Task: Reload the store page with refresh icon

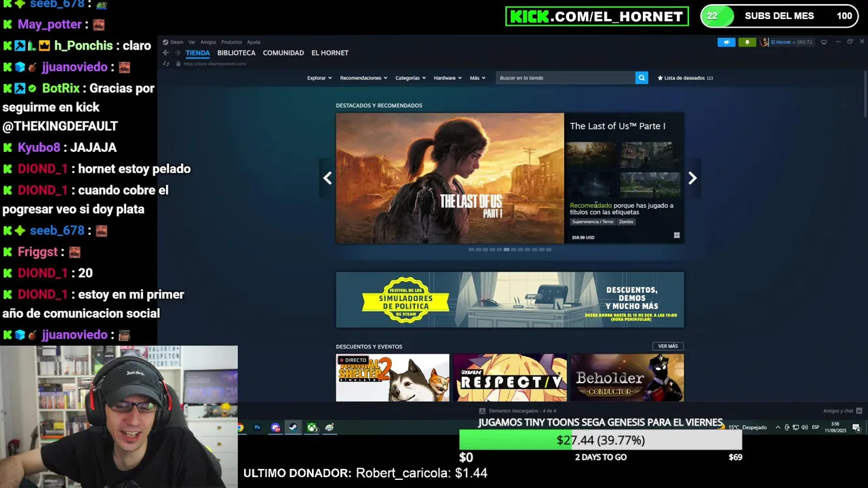Action: coord(166,64)
